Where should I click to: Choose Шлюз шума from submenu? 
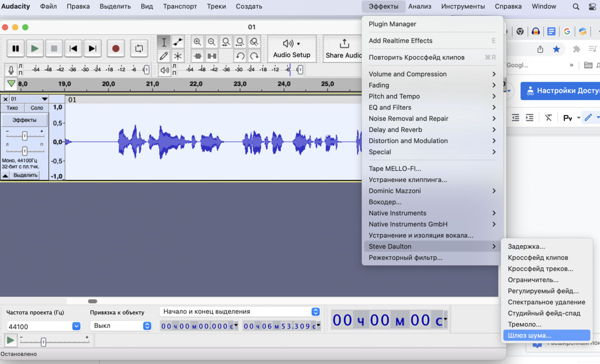pos(529,335)
